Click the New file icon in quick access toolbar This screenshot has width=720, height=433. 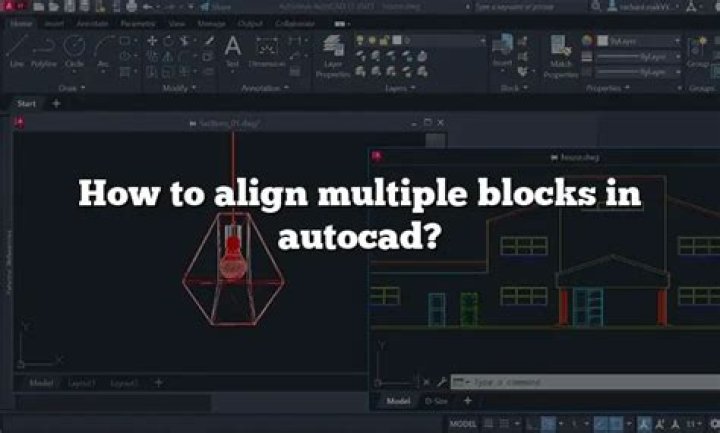pos(39,6)
